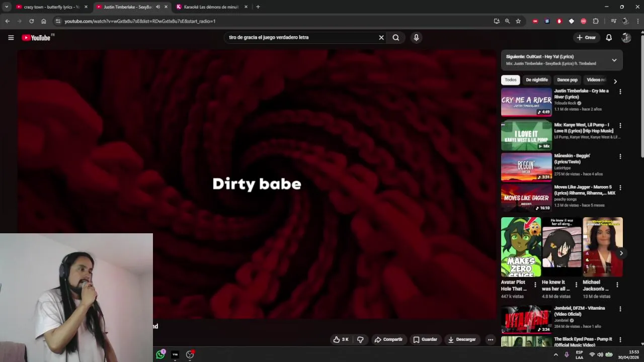Open volume control in system tray
Image resolution: width=644 pixels, height=362 pixels.
(x=600, y=354)
